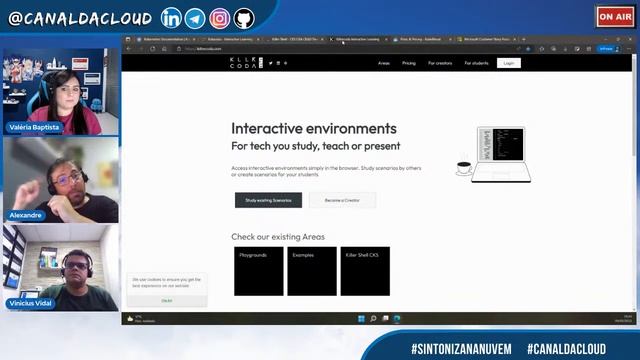Open taskbar Search magnifier icon
This screenshot has height=360, width=640.
coord(373,318)
